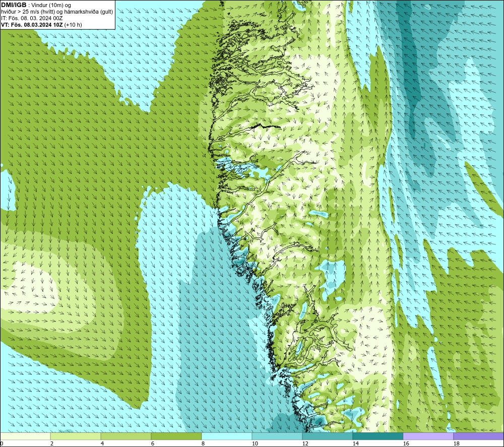Click the scale label '8'
This screenshot has width=504, height=447.
(203, 444)
